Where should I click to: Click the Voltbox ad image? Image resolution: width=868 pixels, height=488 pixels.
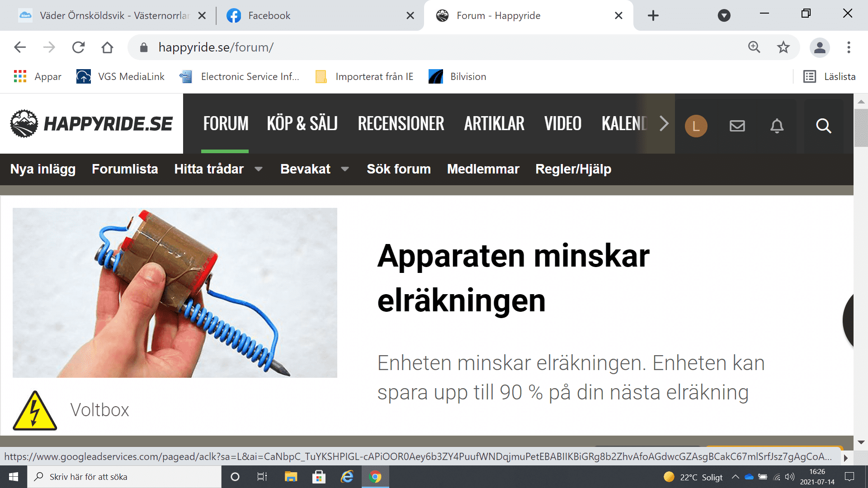(x=175, y=292)
